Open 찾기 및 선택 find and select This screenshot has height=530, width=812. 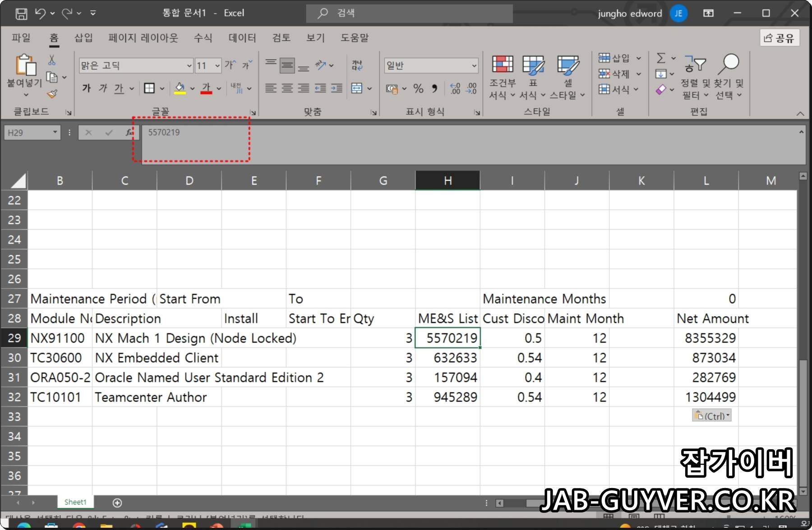click(x=729, y=77)
